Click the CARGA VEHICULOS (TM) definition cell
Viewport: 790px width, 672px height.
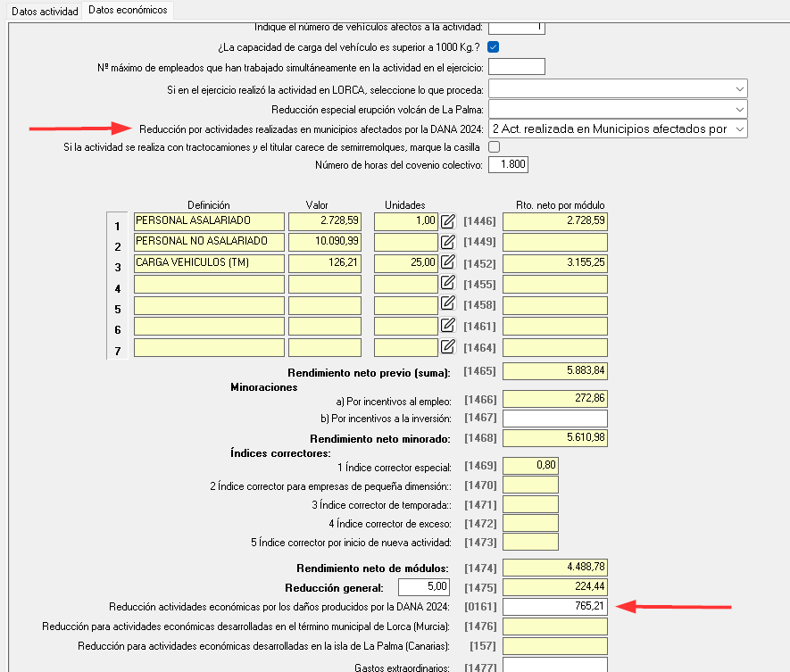click(x=209, y=263)
